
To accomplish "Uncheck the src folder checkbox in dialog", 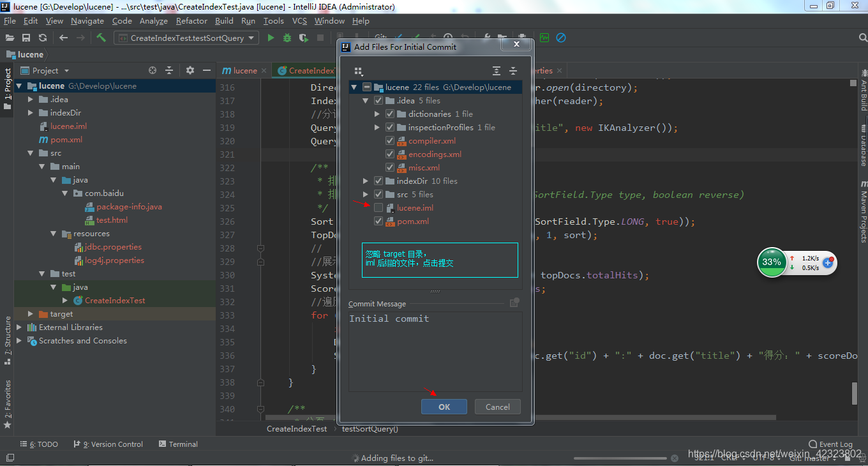I will tap(378, 194).
